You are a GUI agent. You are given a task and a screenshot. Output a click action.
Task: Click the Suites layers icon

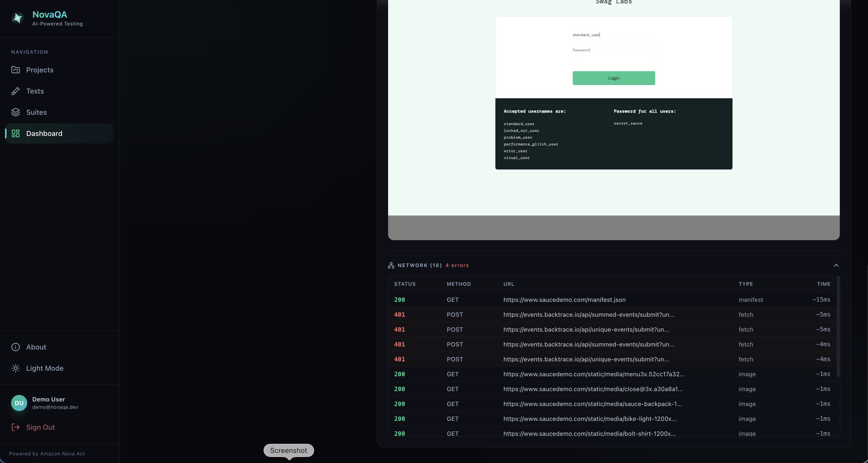coord(16,112)
